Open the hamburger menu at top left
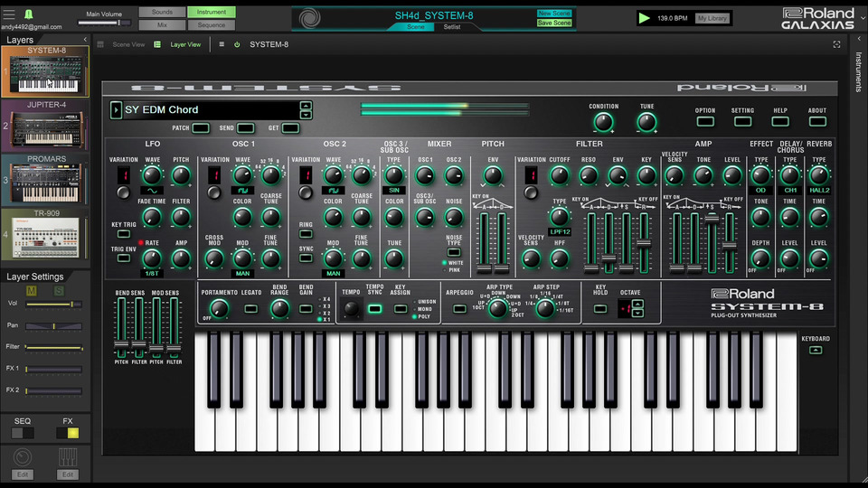 point(7,14)
